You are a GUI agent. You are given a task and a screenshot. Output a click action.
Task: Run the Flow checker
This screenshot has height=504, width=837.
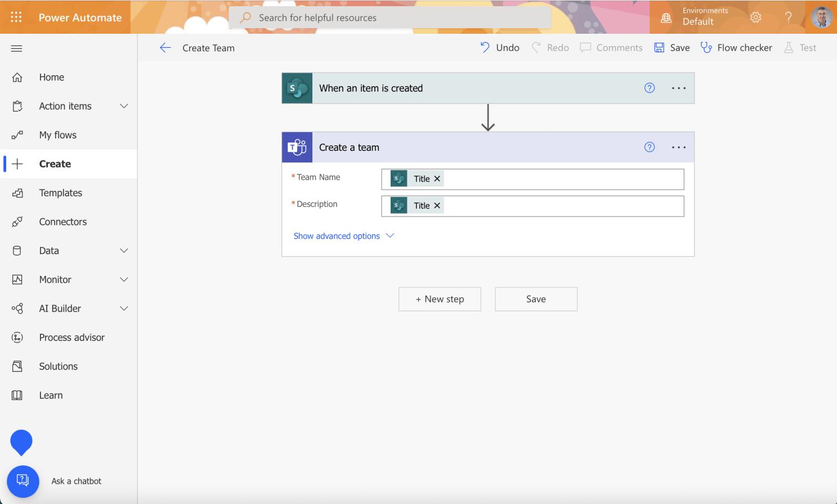pyautogui.click(x=736, y=48)
